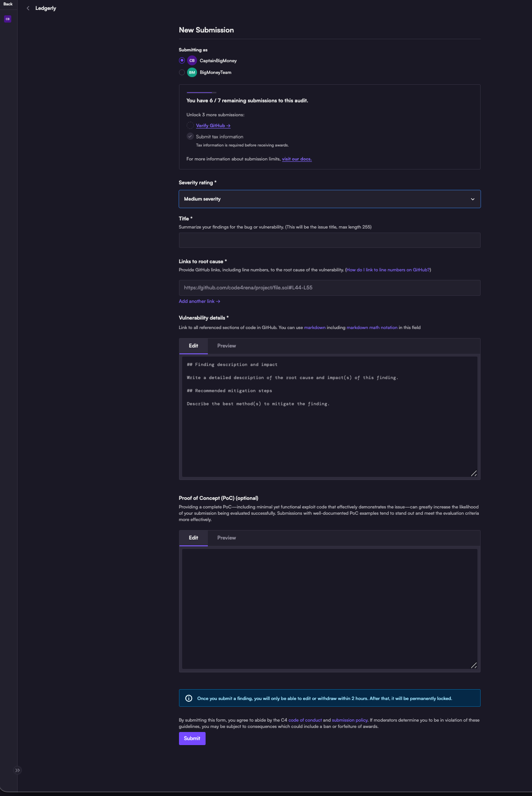
Task: Click the CB avatar in left sidebar
Action: click(8, 19)
